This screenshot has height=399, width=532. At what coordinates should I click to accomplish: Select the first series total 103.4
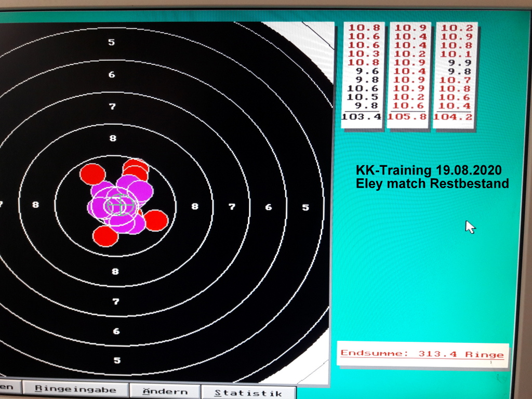pyautogui.click(x=362, y=117)
